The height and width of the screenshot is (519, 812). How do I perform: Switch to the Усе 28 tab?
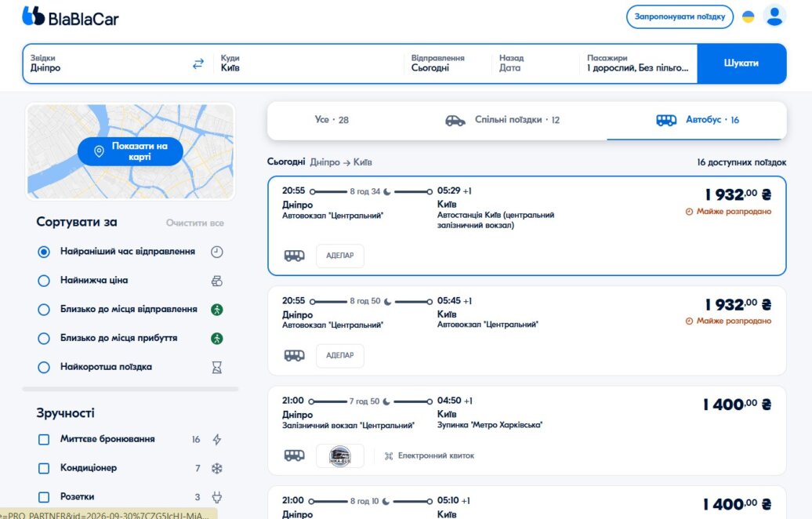332,120
